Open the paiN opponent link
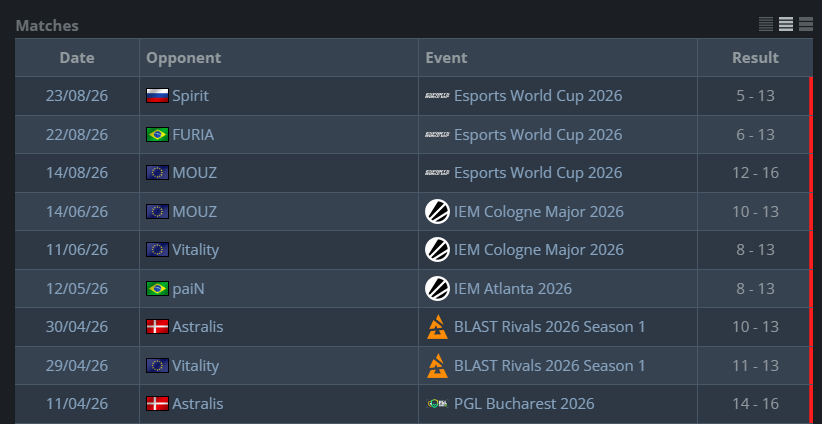This screenshot has height=424, width=822. 188,289
